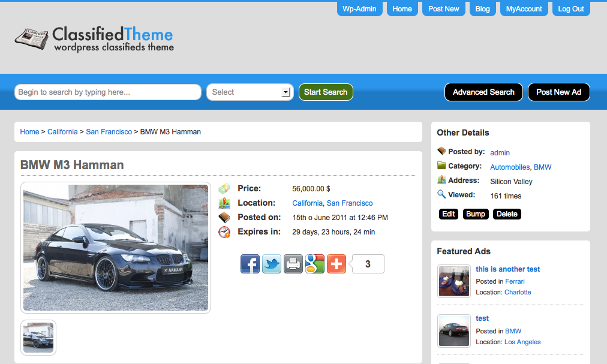Viewport: 607px width, 364px height.
Task: Click the Expires in clock icon
Action: [224, 232]
